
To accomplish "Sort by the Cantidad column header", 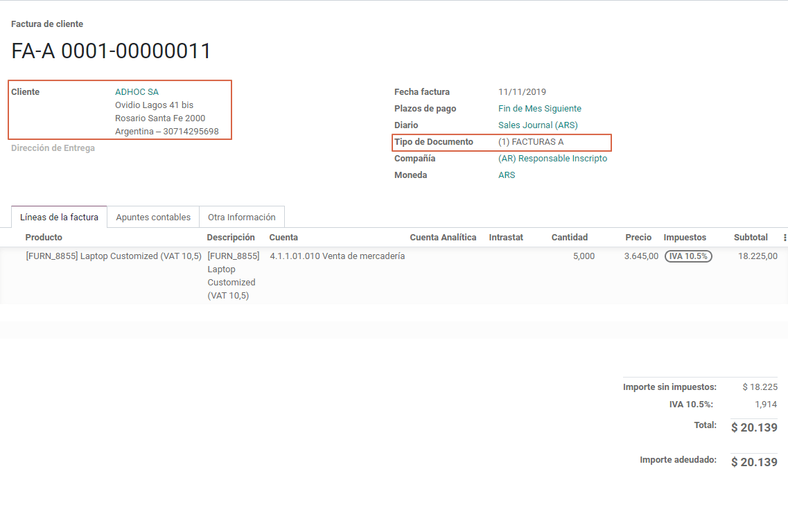I will (x=569, y=238).
